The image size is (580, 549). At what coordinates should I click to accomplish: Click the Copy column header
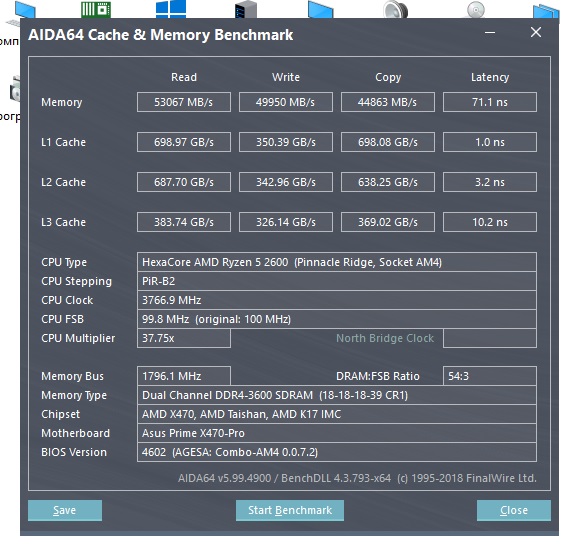pos(388,77)
